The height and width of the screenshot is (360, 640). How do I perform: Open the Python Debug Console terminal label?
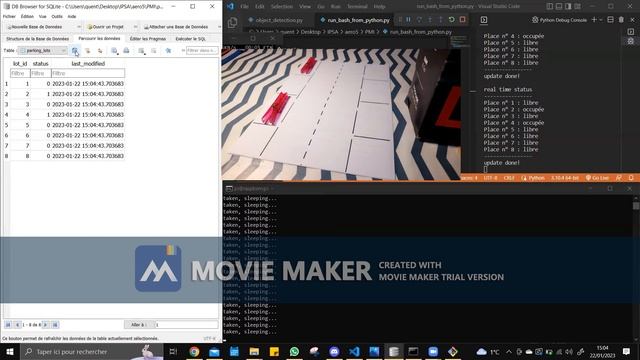[559, 20]
